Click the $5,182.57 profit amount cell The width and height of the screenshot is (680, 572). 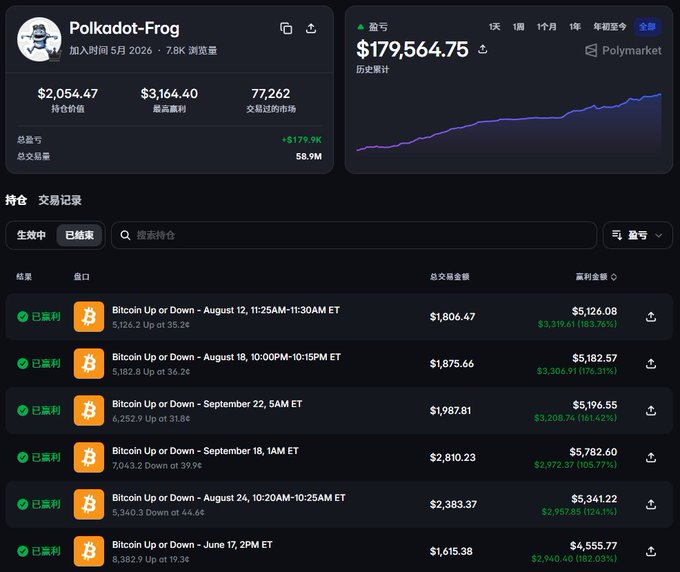point(594,358)
